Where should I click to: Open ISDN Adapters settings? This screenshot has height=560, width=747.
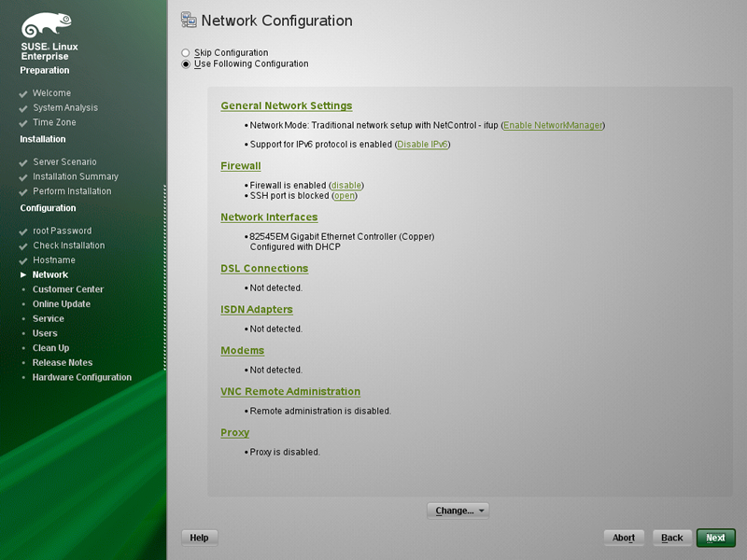pos(257,310)
